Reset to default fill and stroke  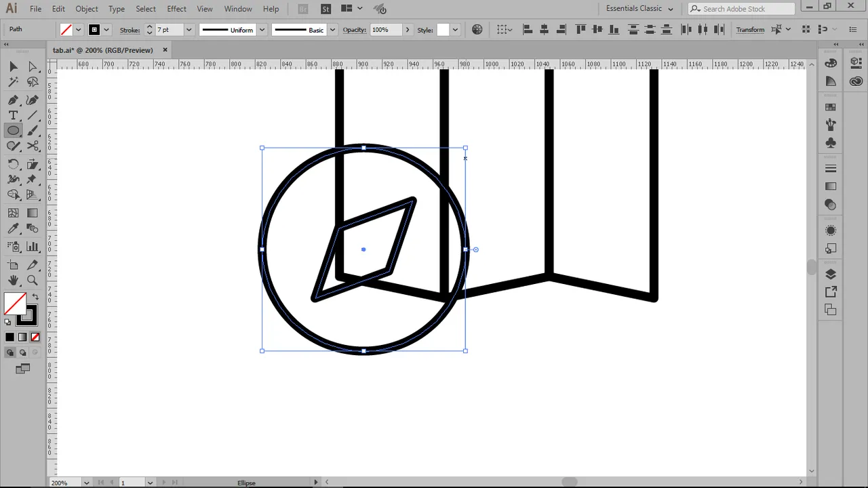(8, 323)
